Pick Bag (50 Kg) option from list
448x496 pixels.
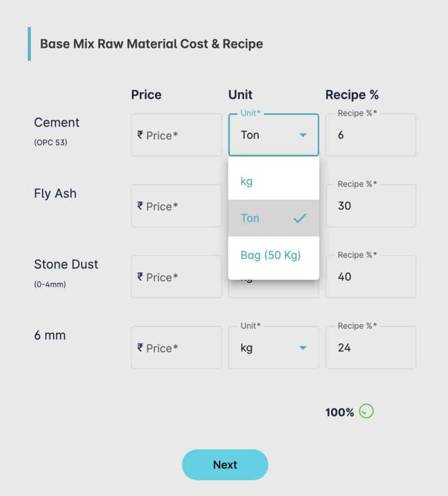(273, 255)
